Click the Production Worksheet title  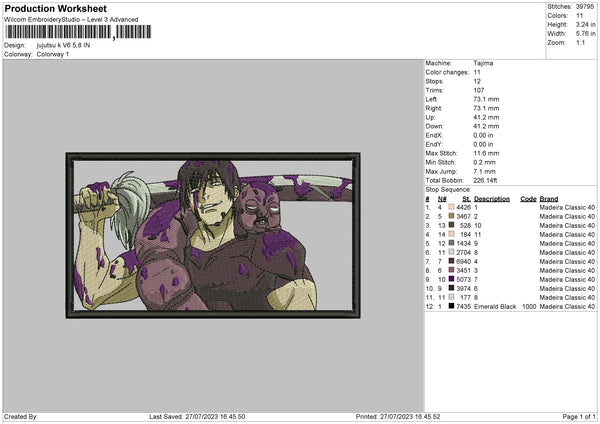[55, 8]
